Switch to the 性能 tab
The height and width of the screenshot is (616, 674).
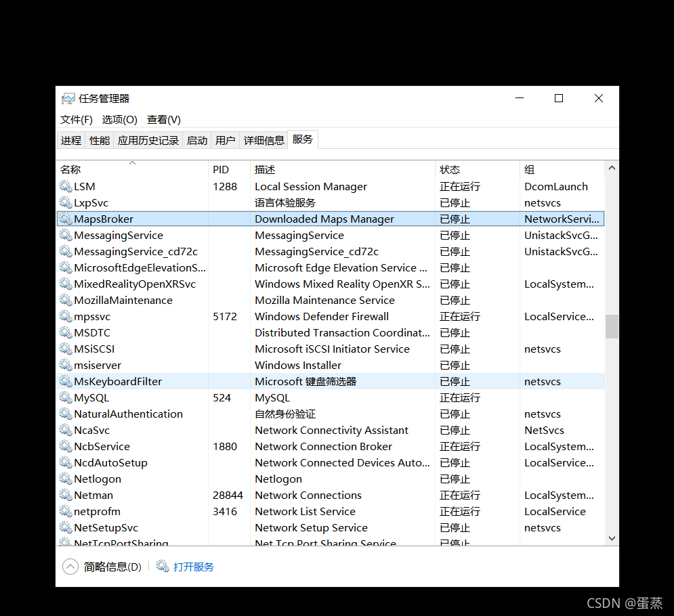100,141
